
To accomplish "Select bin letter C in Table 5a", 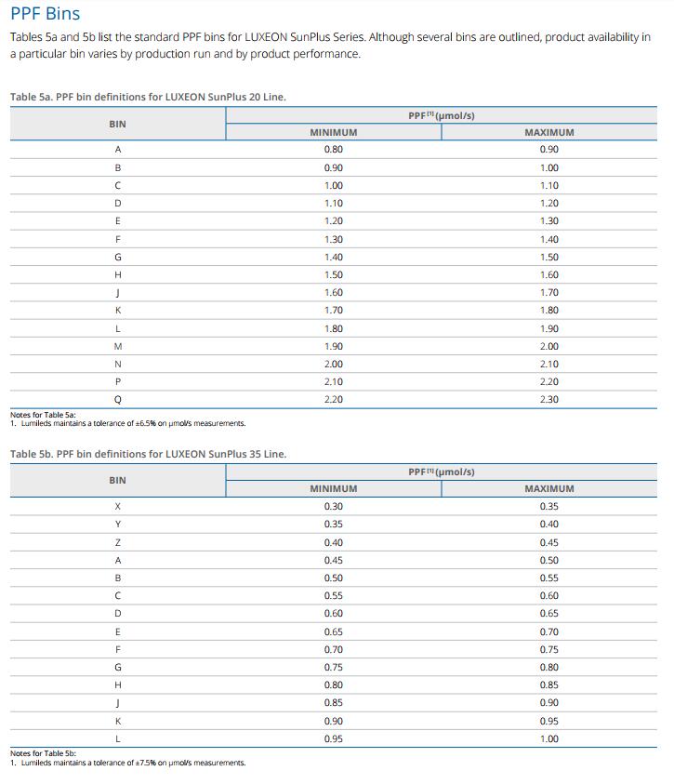I will 118,185.
